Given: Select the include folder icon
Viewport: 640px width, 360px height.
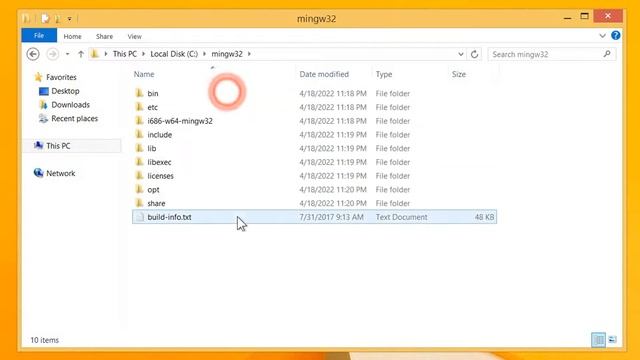Looking at the screenshot, I should click(x=140, y=134).
